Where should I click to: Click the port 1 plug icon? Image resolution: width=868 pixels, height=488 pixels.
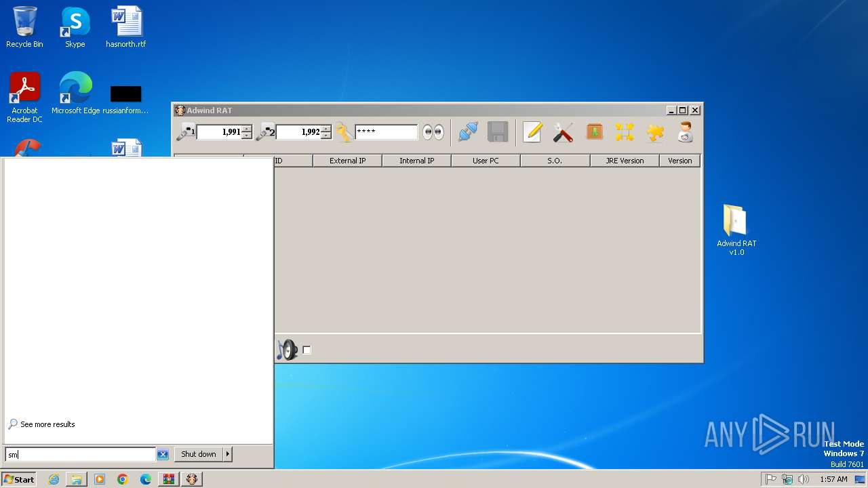coord(186,132)
